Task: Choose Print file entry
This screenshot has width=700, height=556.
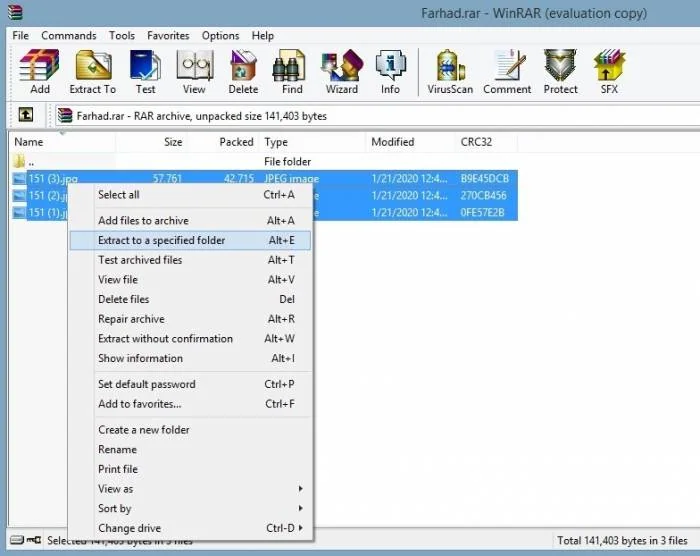Action: point(191,469)
